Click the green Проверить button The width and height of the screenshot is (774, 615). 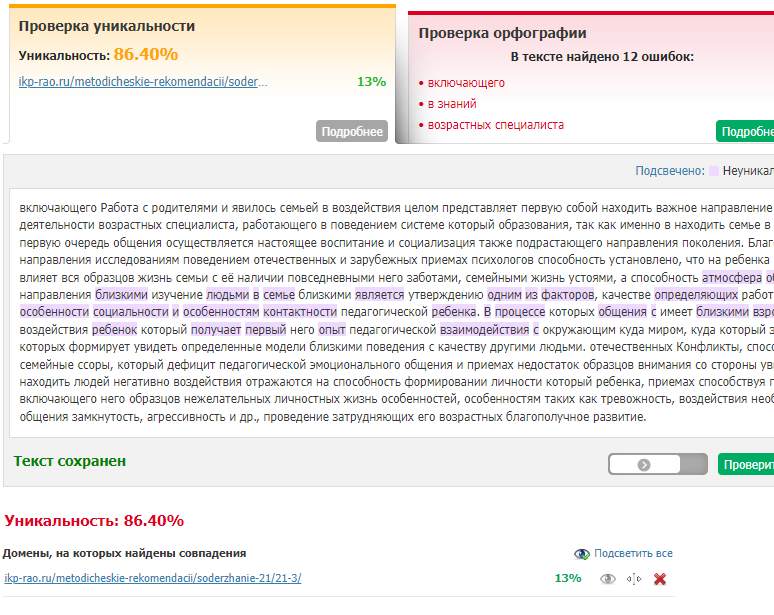coord(746,464)
